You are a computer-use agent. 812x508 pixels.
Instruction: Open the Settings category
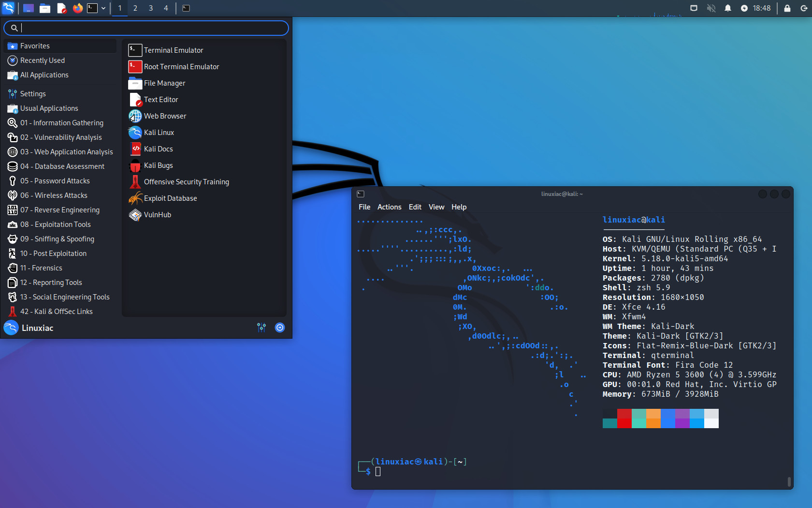coord(60,94)
